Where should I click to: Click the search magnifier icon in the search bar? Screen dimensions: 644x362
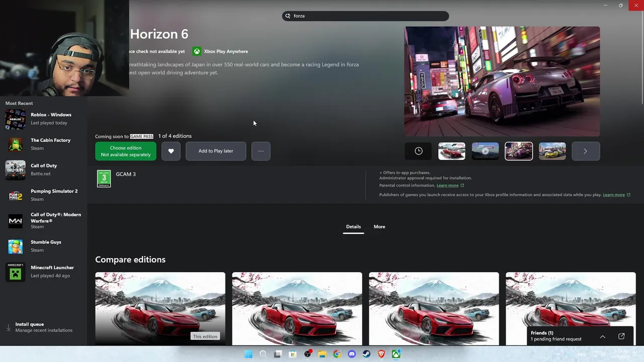(x=288, y=16)
